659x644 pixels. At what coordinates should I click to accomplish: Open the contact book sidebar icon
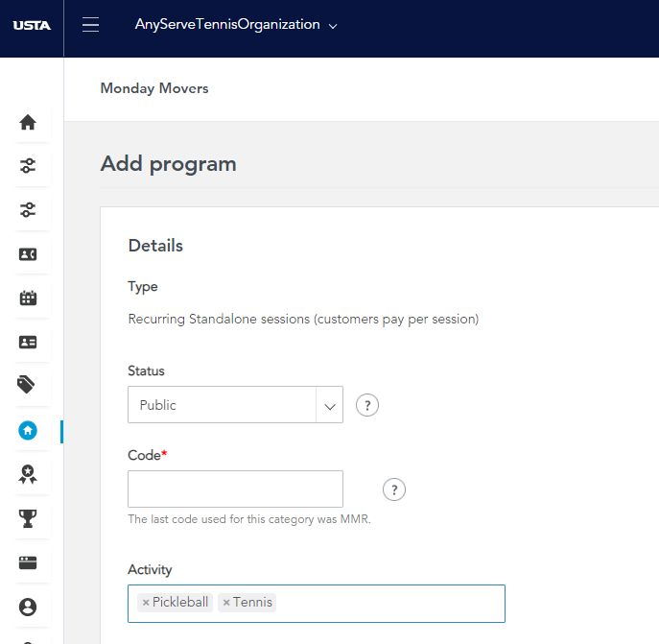[x=28, y=254]
